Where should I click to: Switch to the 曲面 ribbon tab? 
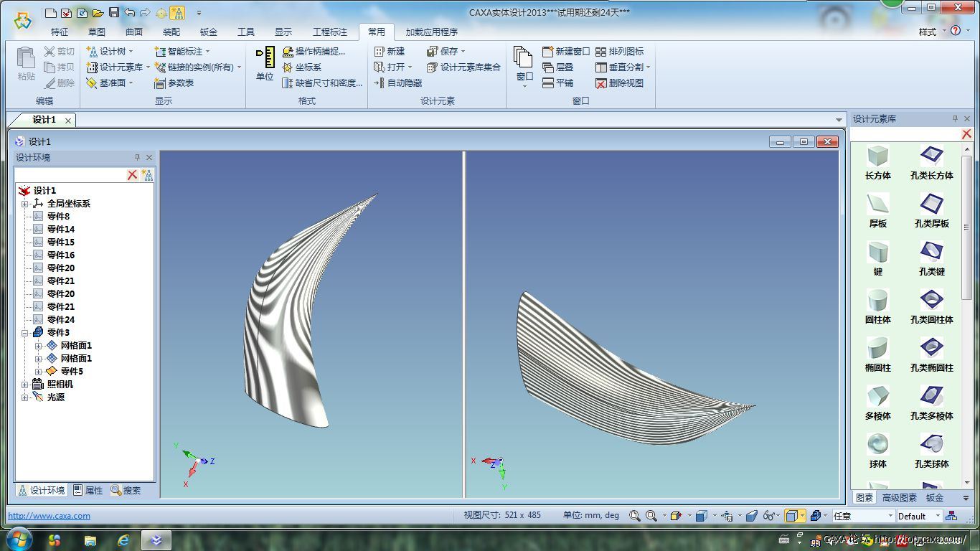[x=134, y=32]
